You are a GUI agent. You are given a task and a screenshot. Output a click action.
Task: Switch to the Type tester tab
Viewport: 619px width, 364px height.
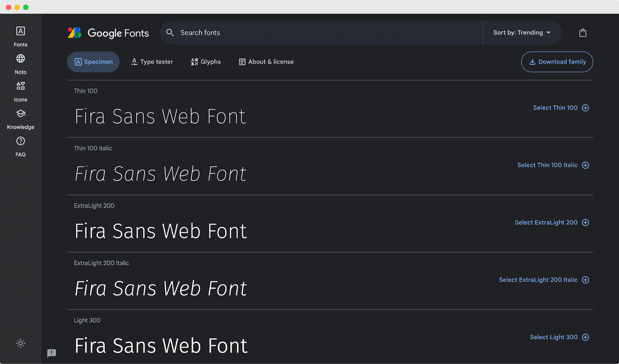tap(152, 62)
